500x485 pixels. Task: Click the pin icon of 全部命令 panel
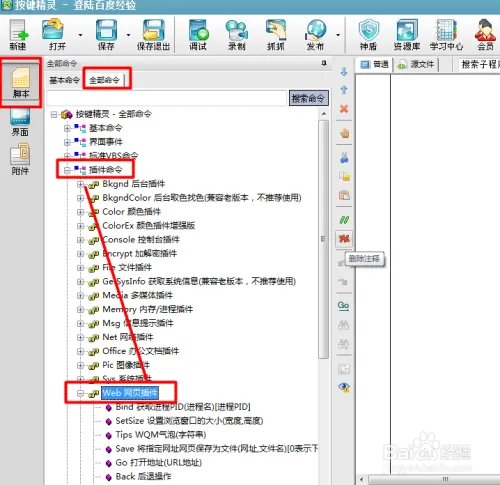point(324,63)
